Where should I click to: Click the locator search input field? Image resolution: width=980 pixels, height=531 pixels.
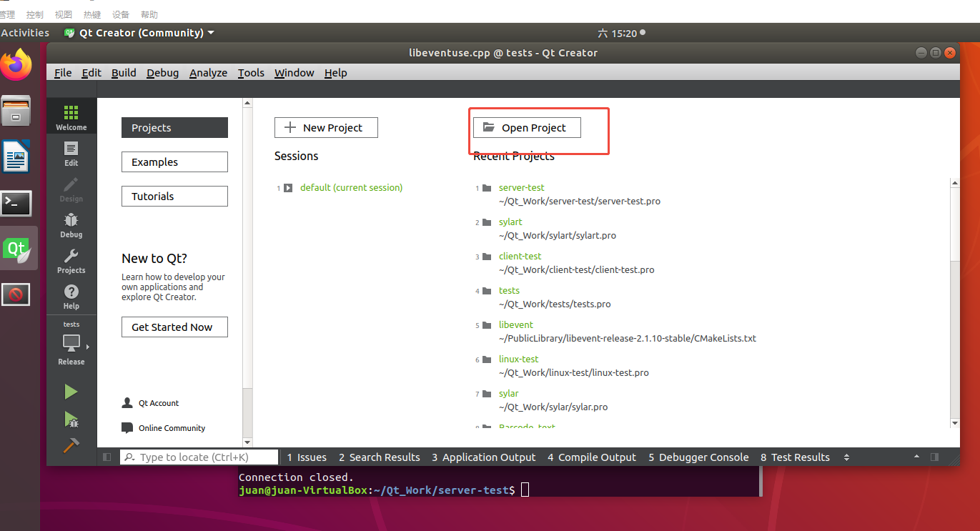pos(199,457)
